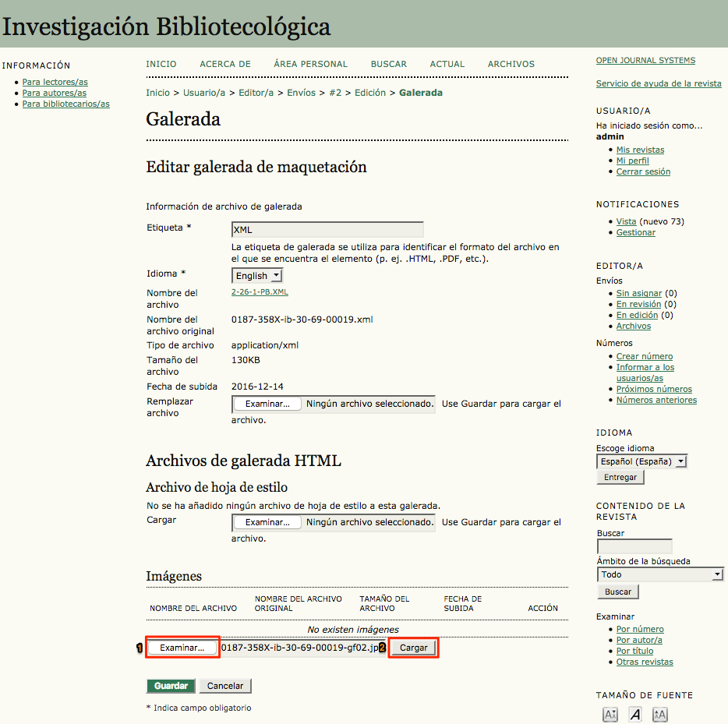Focus the Buscar search input field
Screen dimensions: 728x724
click(x=634, y=547)
